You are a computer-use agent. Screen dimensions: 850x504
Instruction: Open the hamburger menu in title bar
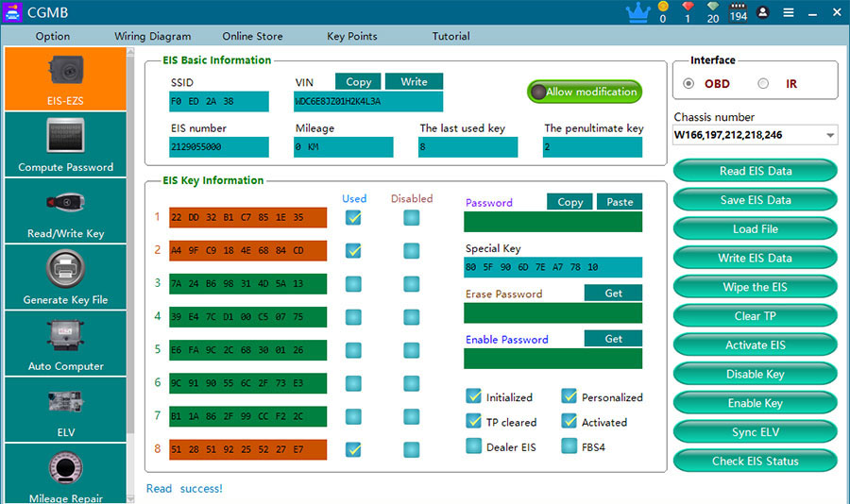click(789, 12)
